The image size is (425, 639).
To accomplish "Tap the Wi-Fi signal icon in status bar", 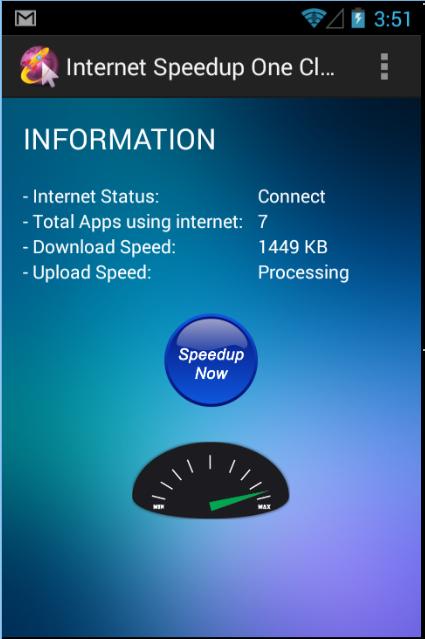I will [313, 19].
